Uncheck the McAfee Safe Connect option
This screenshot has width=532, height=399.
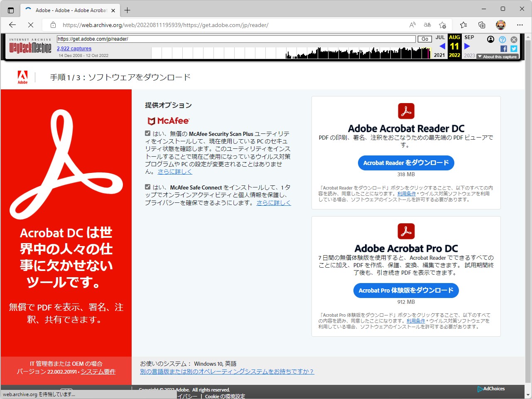point(147,187)
